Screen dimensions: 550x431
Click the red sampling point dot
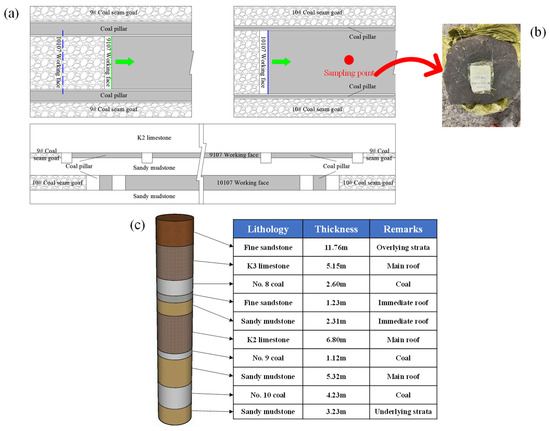point(349,60)
